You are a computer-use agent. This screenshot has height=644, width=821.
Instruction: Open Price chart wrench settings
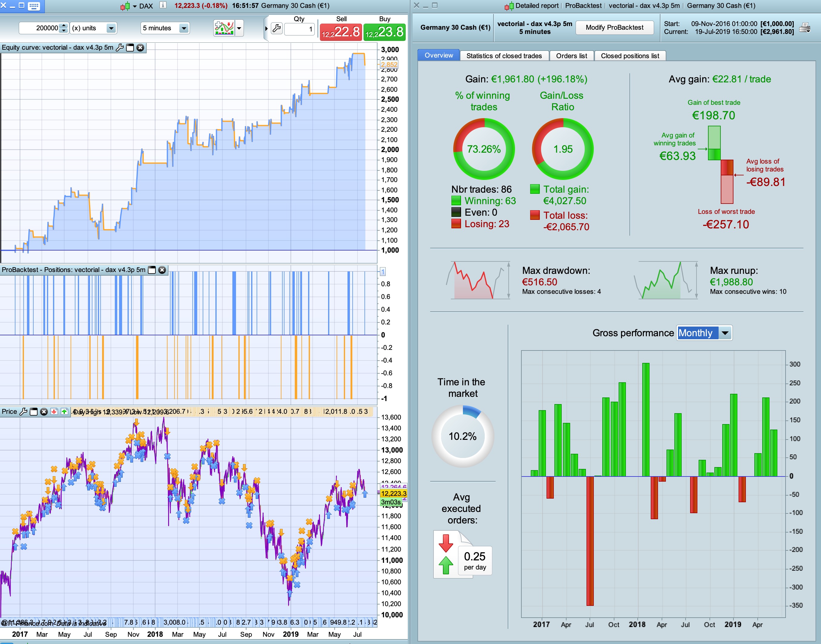pyautogui.click(x=23, y=411)
